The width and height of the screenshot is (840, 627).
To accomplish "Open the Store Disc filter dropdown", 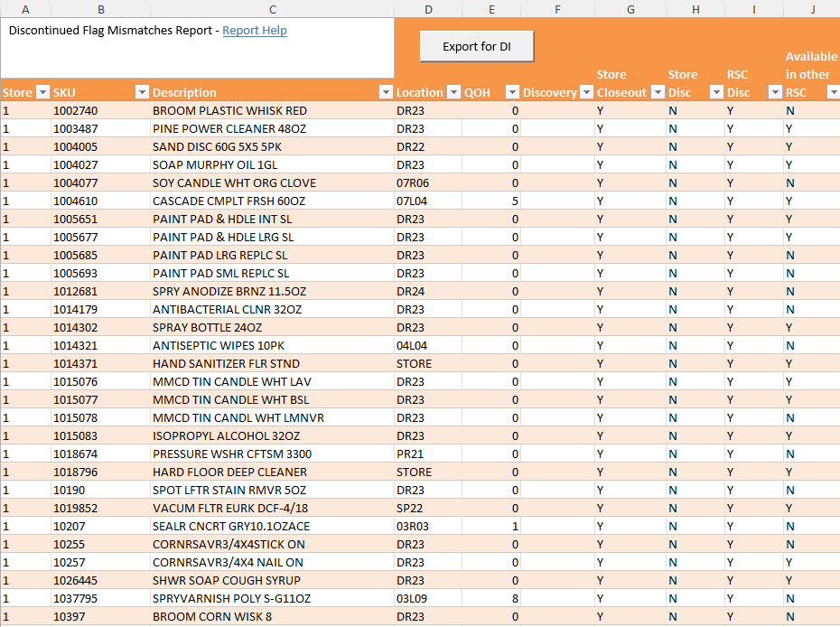I will tap(717, 92).
